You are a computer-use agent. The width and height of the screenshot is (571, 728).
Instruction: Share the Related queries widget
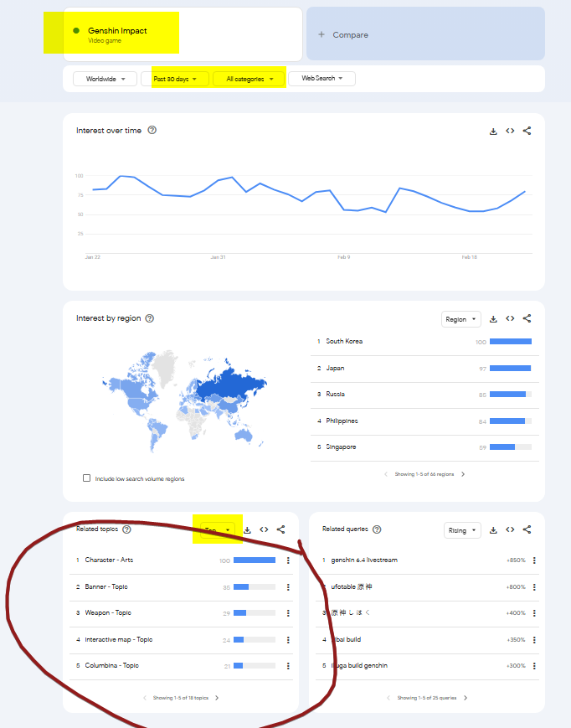527,529
